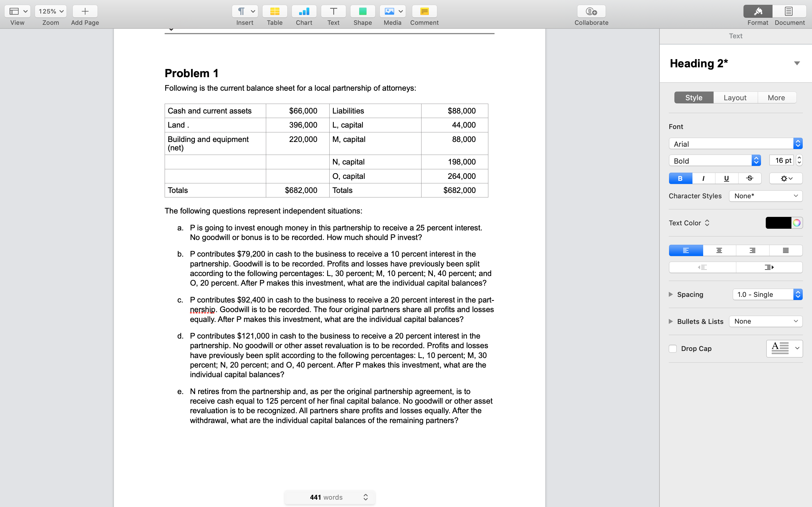The height and width of the screenshot is (507, 812).
Task: Open the Bullets & Lists None dropdown
Action: pyautogui.click(x=765, y=321)
